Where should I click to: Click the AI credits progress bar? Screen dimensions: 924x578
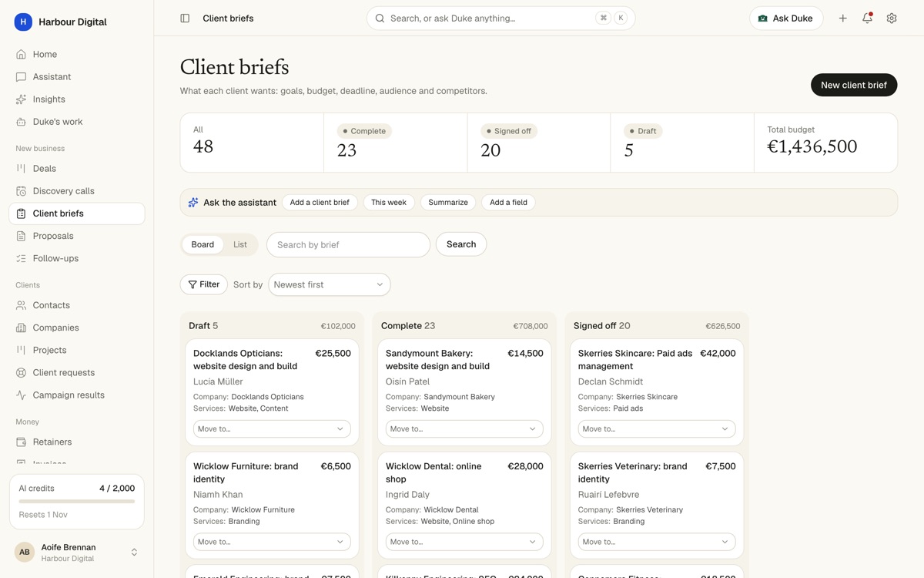tap(77, 501)
